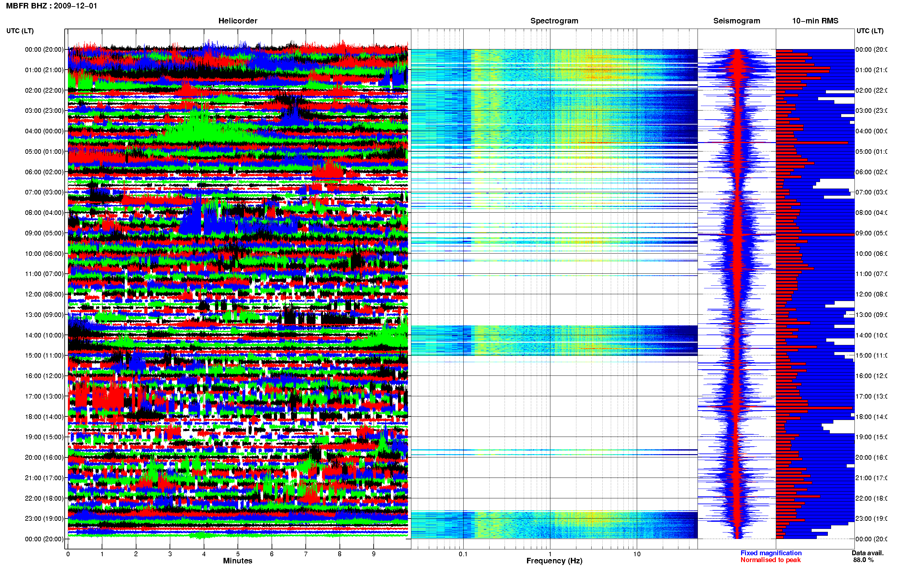Click the title MBFR BHZ : 2009-12-01
Viewport: 924px width, 578px height.
click(52, 6)
